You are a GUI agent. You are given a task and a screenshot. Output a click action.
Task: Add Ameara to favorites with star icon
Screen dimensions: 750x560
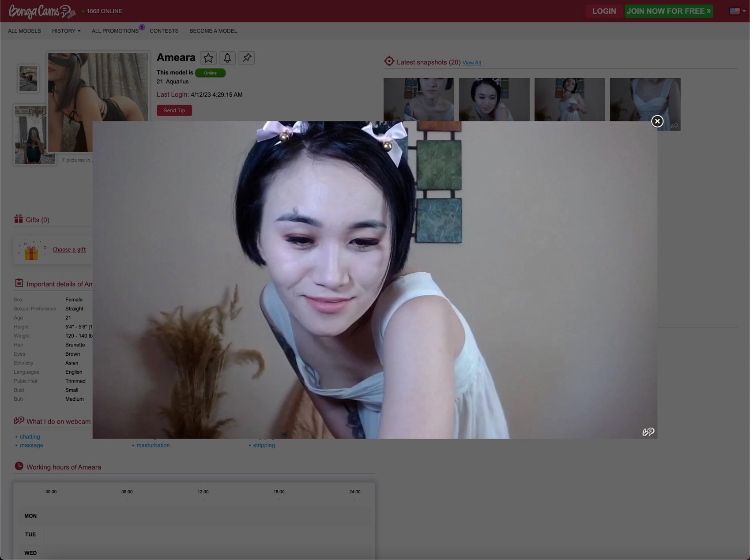pos(208,58)
